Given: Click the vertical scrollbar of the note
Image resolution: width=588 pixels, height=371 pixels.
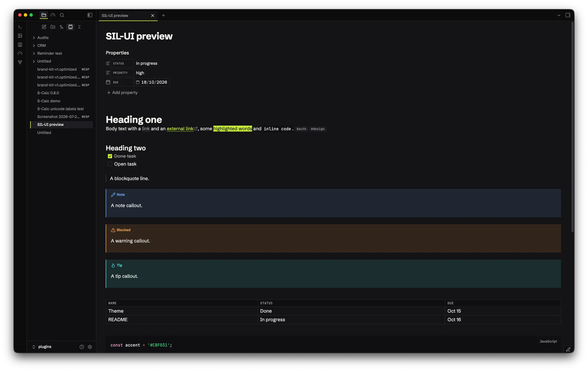Looking at the screenshot, I should [572, 126].
